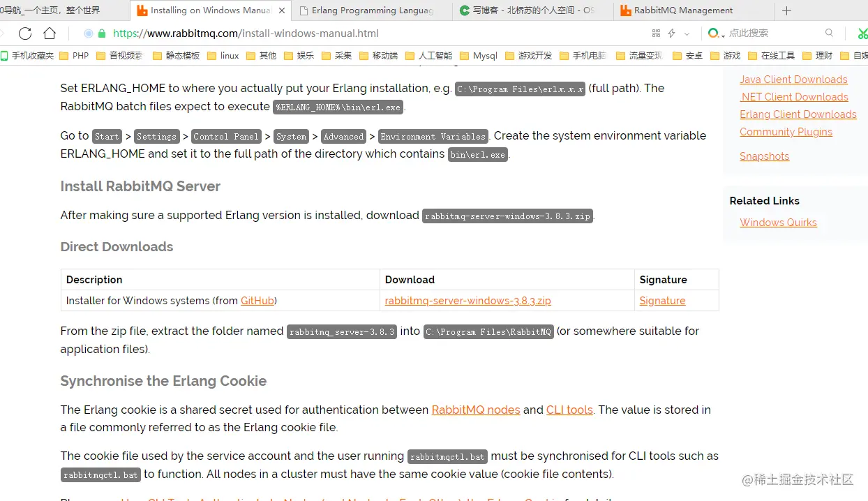
Task: Open the QR code grid icon in address bar
Action: tap(656, 33)
